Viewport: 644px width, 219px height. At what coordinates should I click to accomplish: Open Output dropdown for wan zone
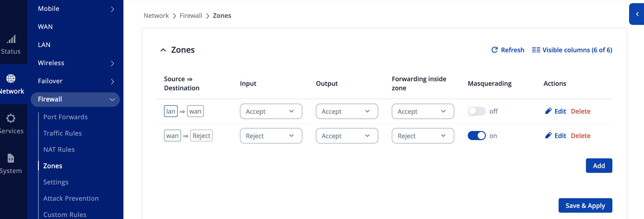click(x=347, y=136)
